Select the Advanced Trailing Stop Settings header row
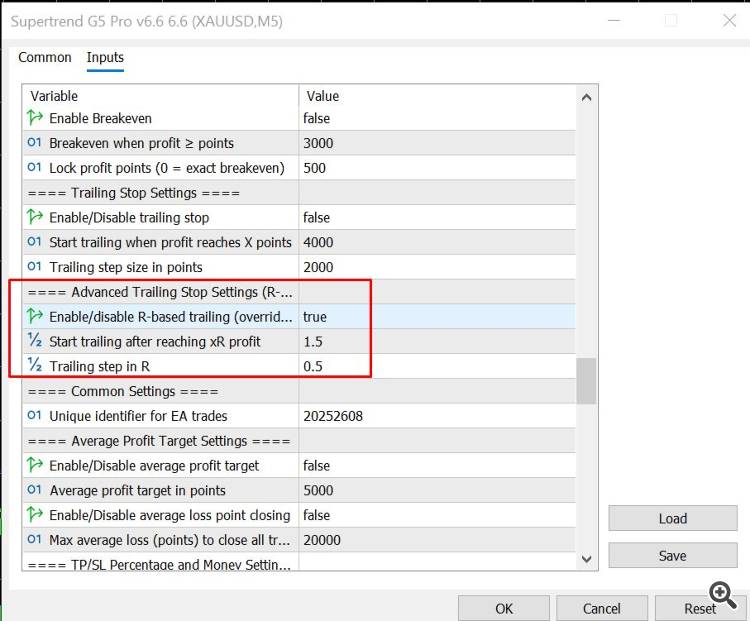This screenshot has height=621, width=750. pos(299,292)
